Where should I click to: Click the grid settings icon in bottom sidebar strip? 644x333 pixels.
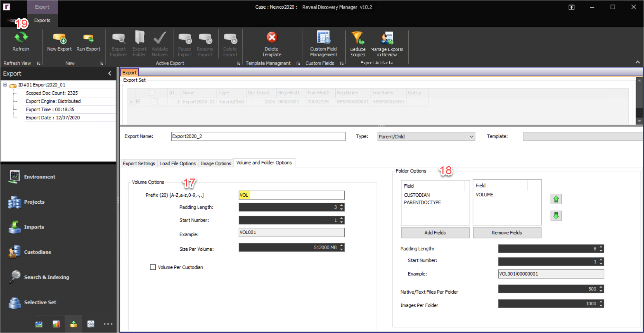point(91,324)
